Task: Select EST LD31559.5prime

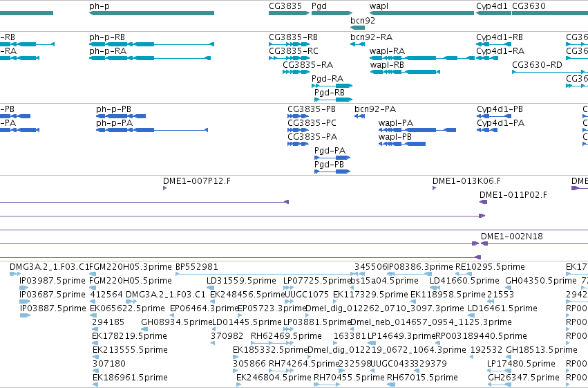Action: click(x=210, y=288)
